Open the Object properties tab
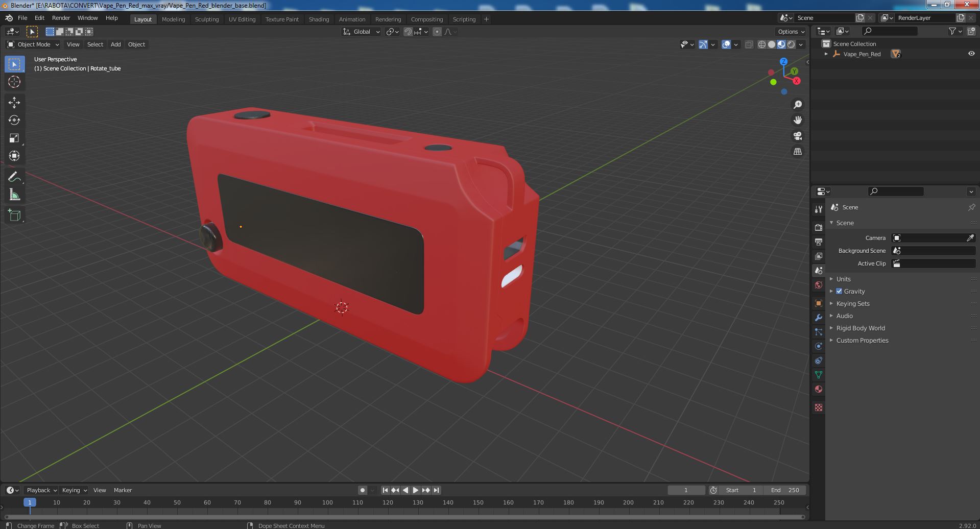This screenshot has height=529, width=980. coord(819,303)
